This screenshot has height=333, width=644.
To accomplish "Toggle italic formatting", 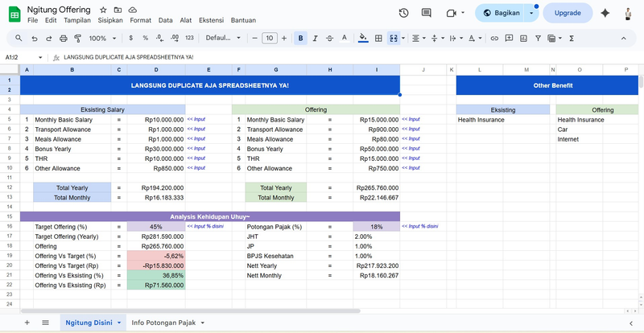I will tap(316, 38).
